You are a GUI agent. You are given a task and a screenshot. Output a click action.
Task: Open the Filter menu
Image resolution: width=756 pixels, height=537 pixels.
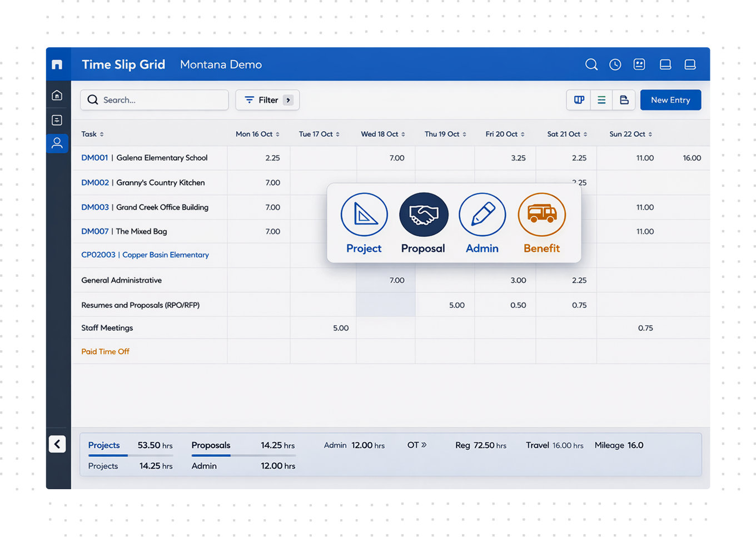[x=267, y=100]
